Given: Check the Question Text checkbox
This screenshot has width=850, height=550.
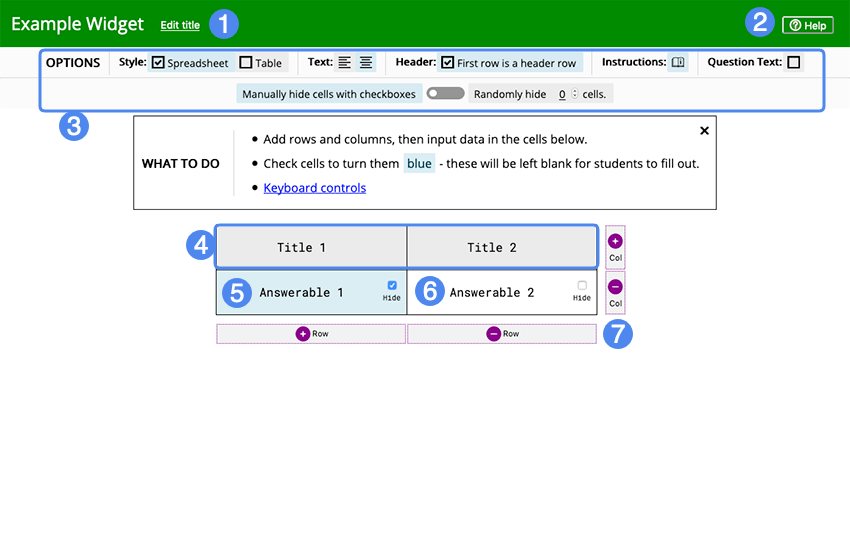Looking at the screenshot, I should pos(794,62).
